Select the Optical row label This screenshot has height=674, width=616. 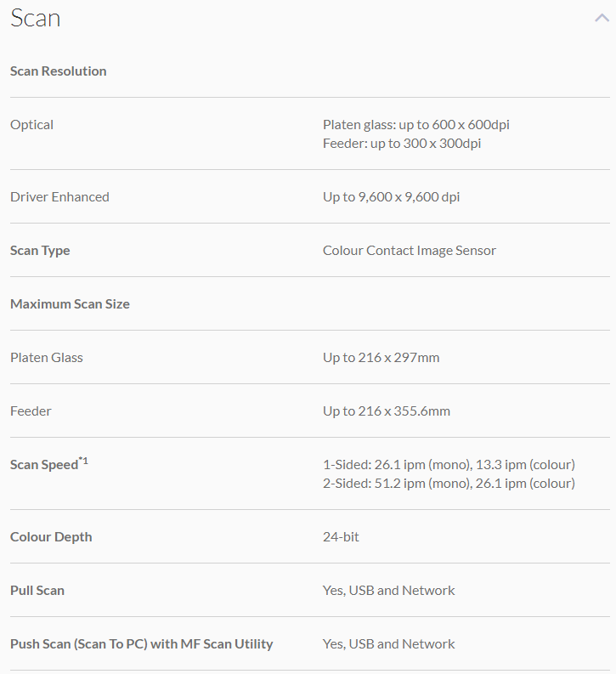31,125
